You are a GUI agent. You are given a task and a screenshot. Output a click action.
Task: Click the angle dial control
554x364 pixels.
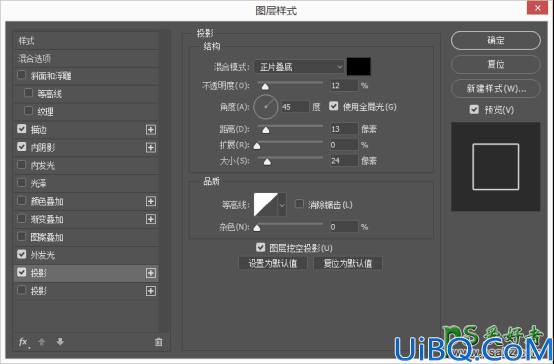coord(266,107)
